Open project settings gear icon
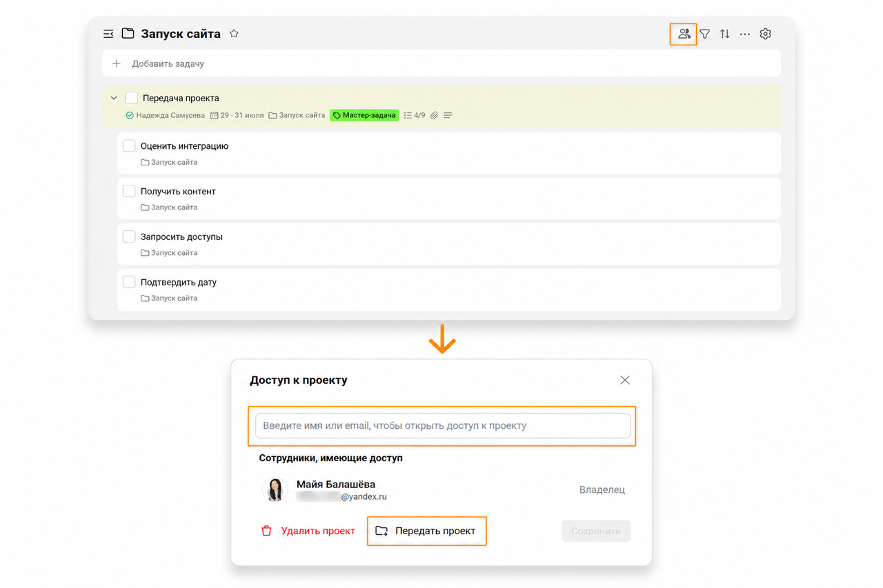 (x=765, y=34)
